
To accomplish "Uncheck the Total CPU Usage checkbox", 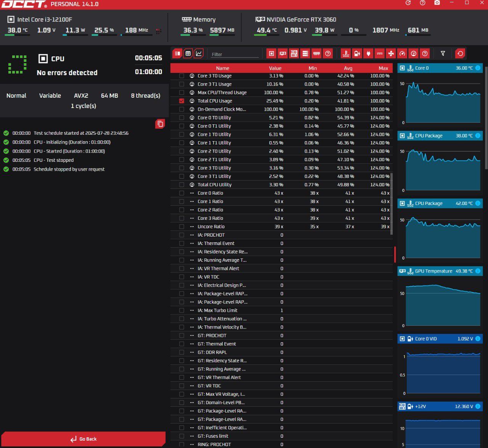I will point(181,101).
